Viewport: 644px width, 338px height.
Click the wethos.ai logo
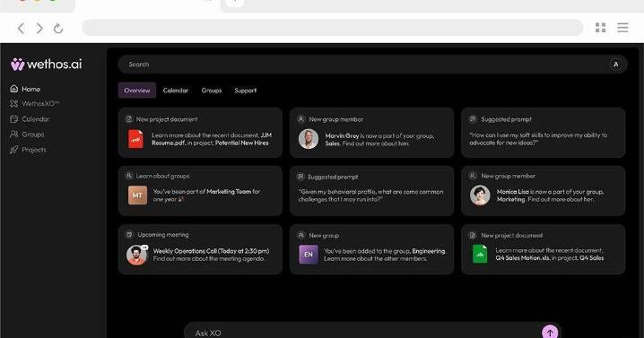coord(46,64)
